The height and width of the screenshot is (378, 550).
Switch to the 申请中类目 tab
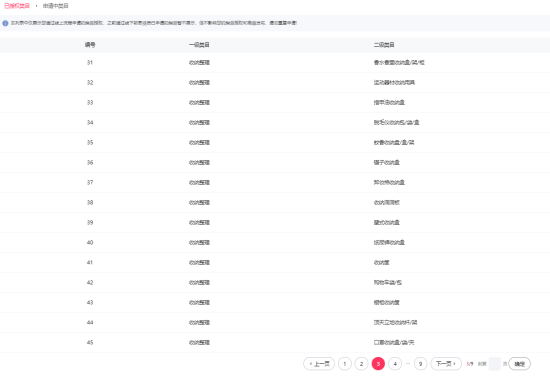tap(55, 6)
